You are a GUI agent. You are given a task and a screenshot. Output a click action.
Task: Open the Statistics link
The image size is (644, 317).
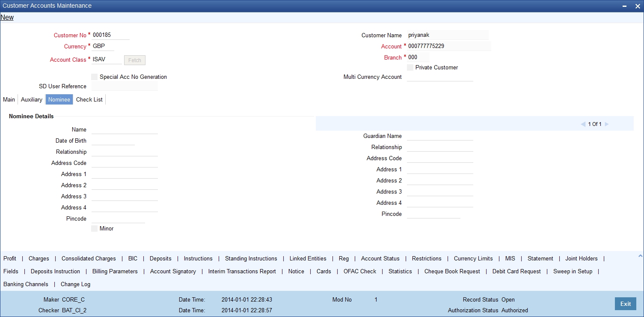[x=400, y=271]
